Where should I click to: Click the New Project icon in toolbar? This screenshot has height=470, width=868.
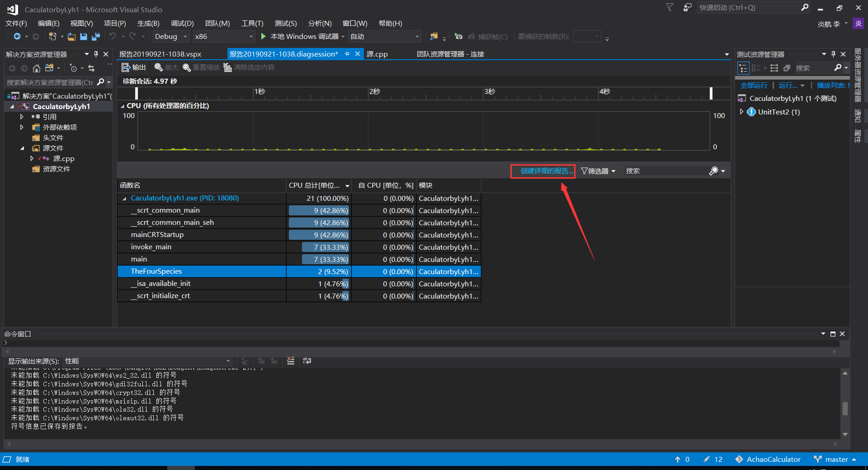(53, 37)
